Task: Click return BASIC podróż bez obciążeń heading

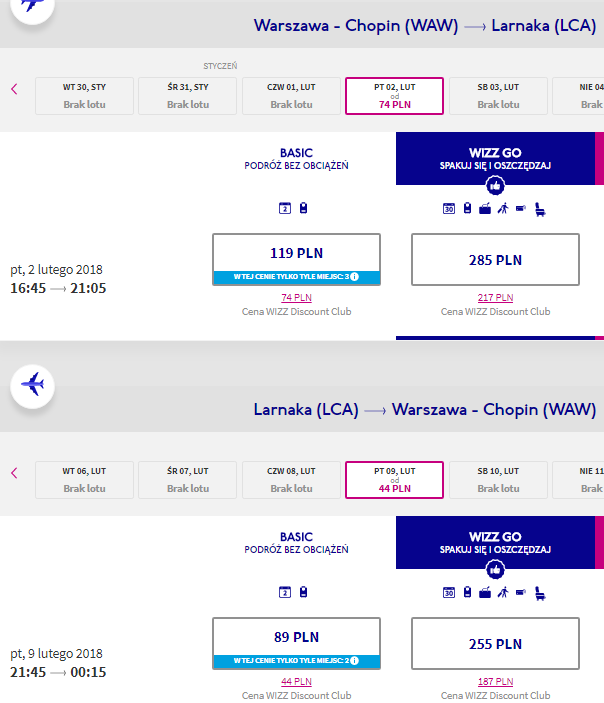Action: pyautogui.click(x=296, y=542)
